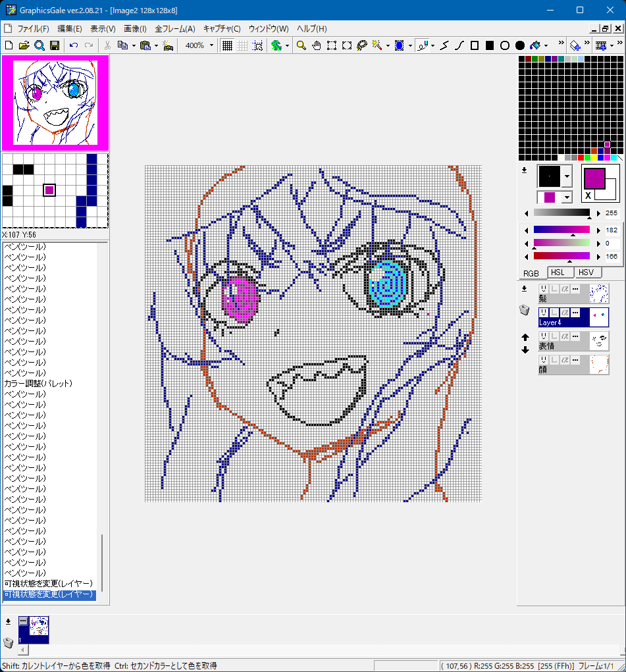Select the outlined ellipse drawing tool

point(505,45)
